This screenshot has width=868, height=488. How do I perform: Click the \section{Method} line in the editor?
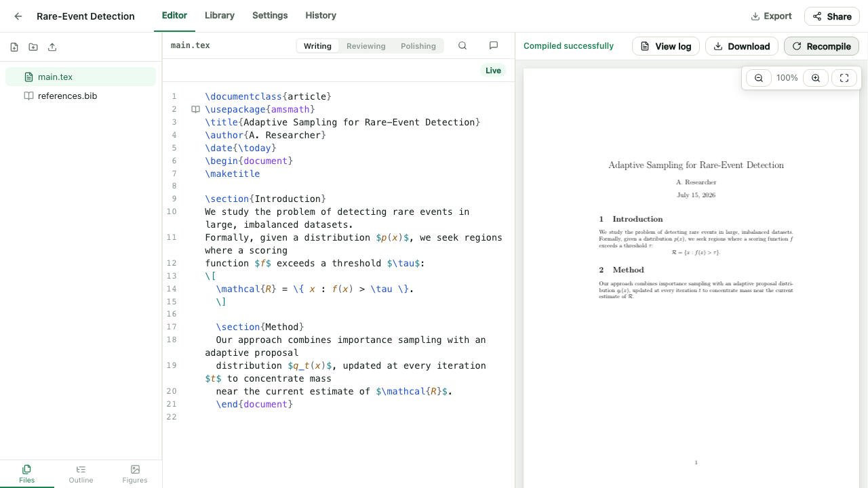point(260,327)
